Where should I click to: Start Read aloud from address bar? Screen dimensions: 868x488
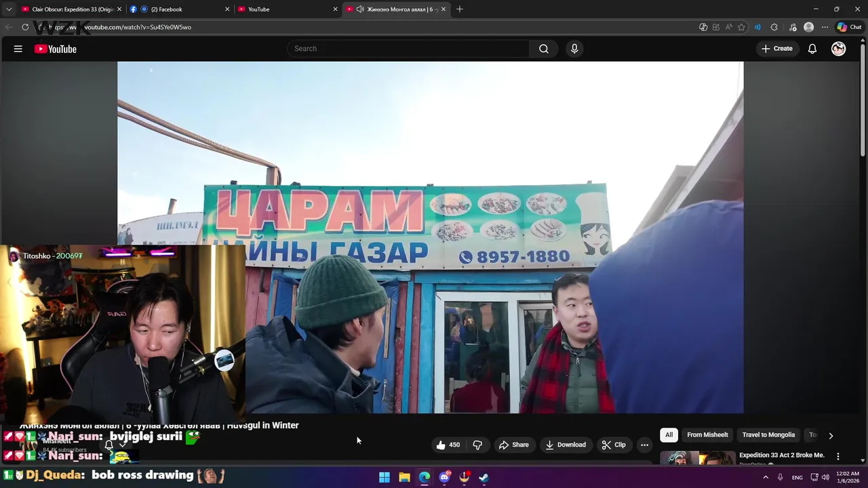[729, 27]
